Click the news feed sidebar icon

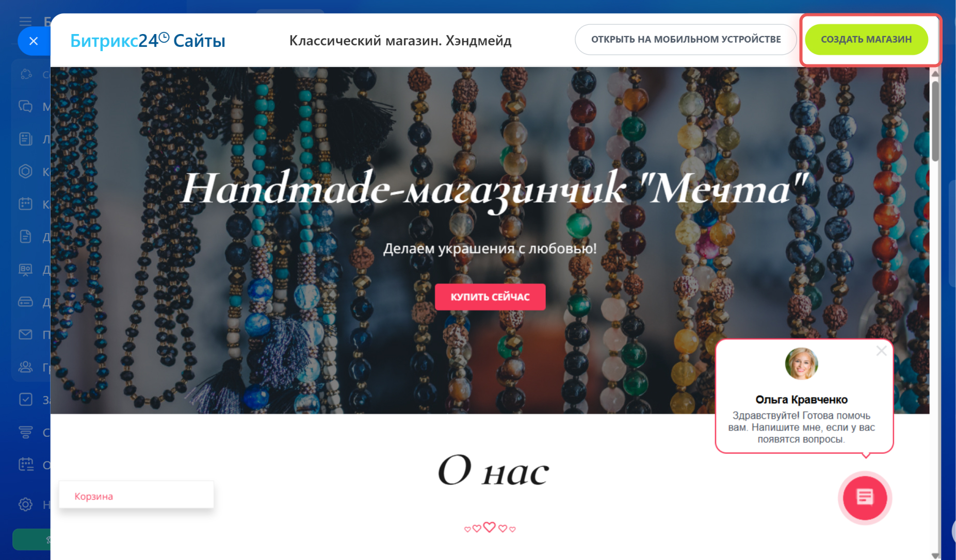pyautogui.click(x=25, y=139)
